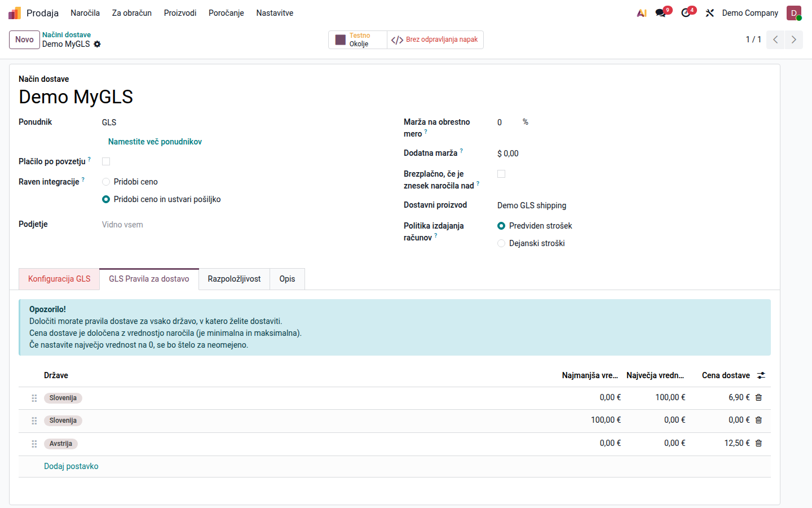Image resolution: width=812 pixels, height=508 pixels.
Task: Grab the drag handle of Avstrija row
Action: [34, 444]
